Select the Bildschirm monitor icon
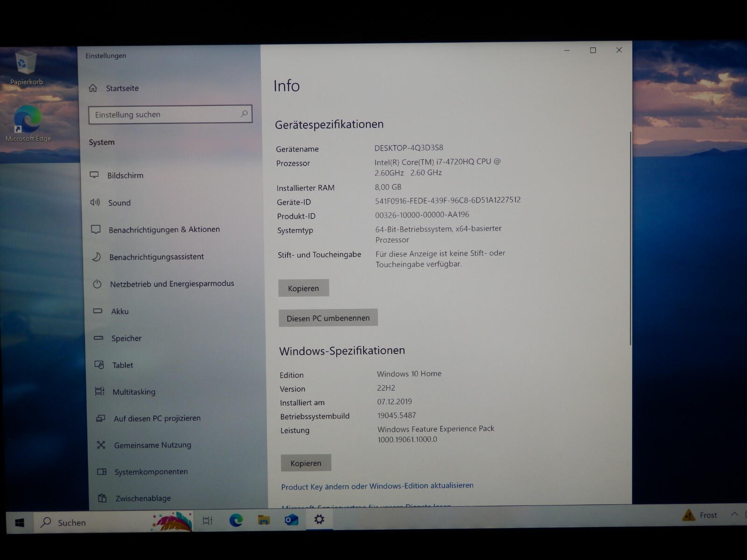The width and height of the screenshot is (747, 560). (94, 175)
